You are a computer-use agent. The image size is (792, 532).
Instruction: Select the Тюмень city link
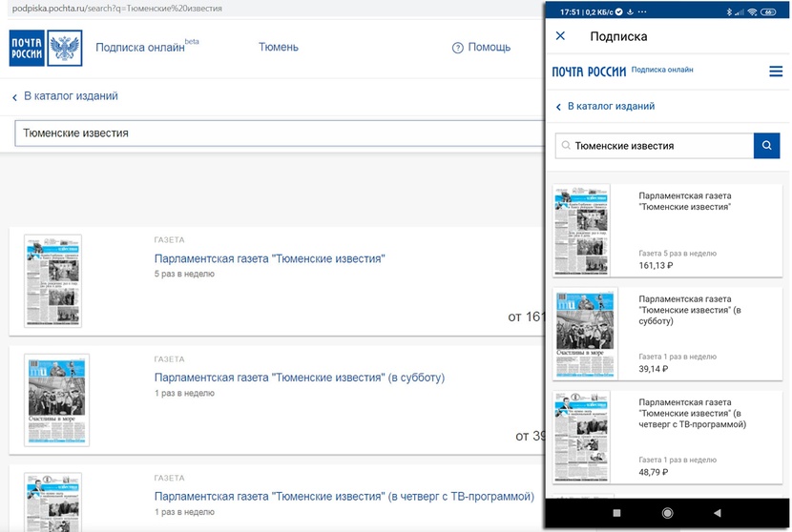(x=279, y=47)
